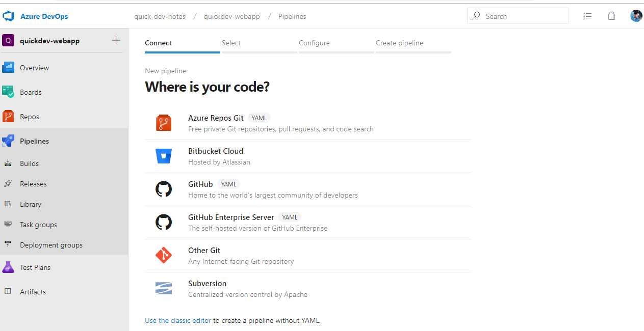Screen dimensions: 644x331
Task: Click the YAML badge next to GitHub Enterprise Server
Action: click(x=290, y=217)
